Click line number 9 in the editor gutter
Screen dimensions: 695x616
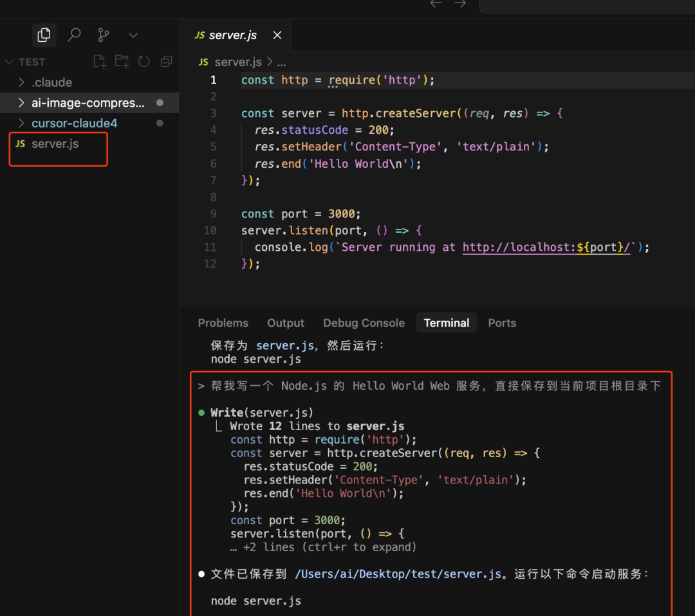(x=213, y=214)
